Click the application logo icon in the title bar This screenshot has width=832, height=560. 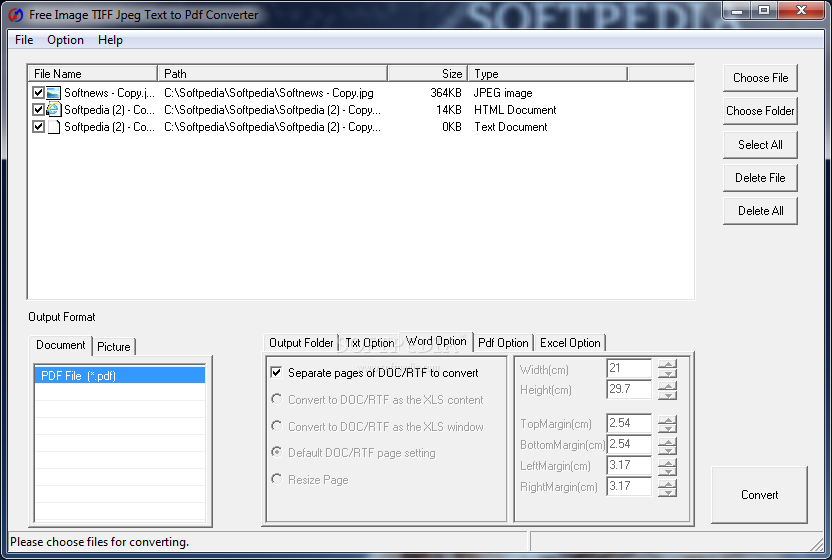(16, 15)
